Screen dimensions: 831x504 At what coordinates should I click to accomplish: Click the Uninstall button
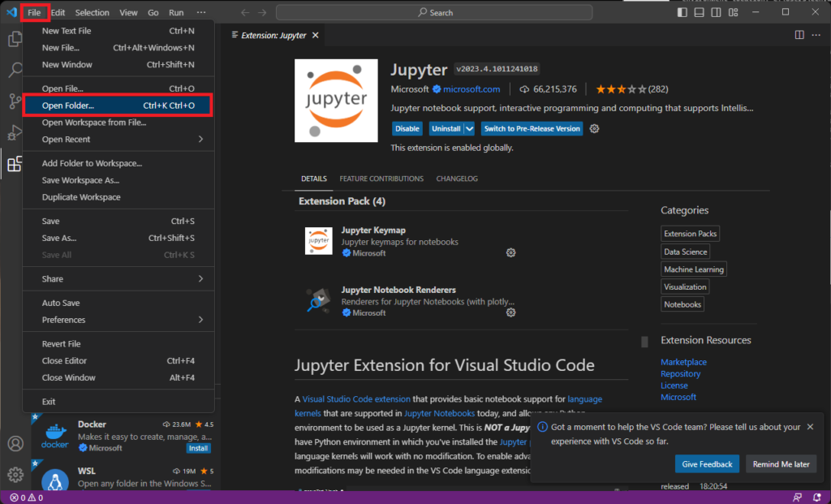[446, 129]
